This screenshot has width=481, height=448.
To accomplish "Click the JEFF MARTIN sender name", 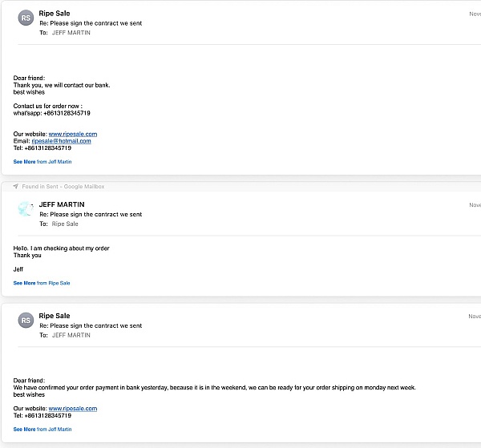I will 62,204.
